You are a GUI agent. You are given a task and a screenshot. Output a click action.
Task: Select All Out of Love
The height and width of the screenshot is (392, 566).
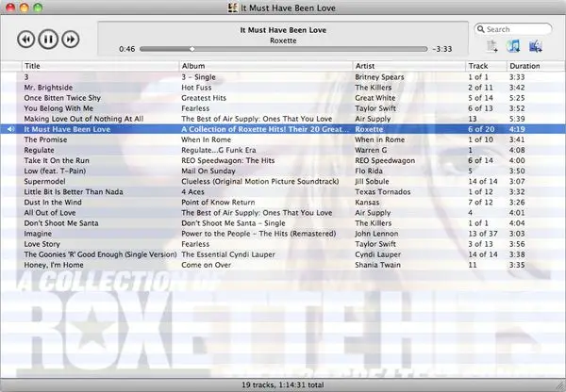(50, 213)
